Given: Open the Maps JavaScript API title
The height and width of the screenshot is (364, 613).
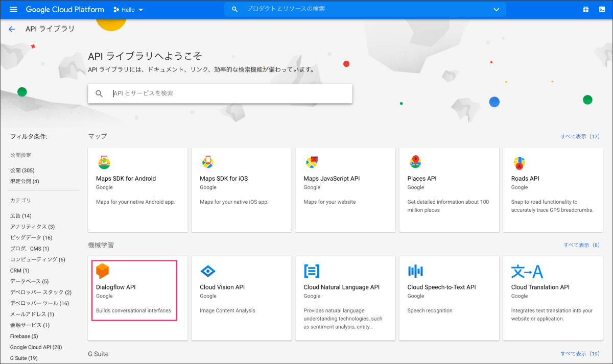Looking at the screenshot, I should [332, 179].
